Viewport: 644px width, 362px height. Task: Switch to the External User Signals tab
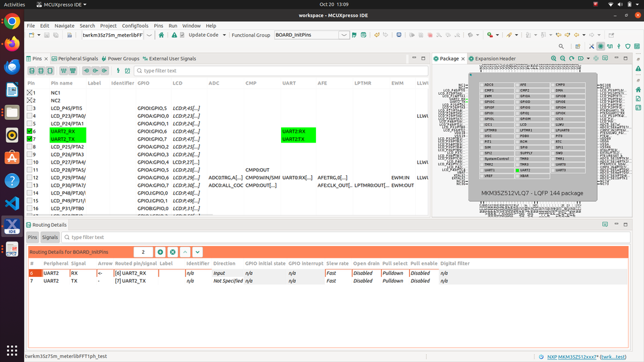pyautogui.click(x=169, y=59)
